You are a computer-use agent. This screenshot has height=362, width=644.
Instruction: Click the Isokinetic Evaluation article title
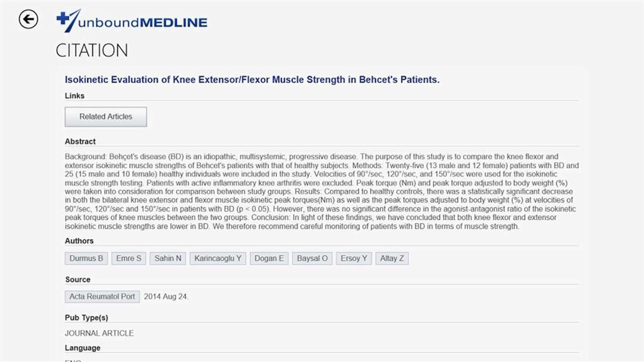tap(252, 80)
